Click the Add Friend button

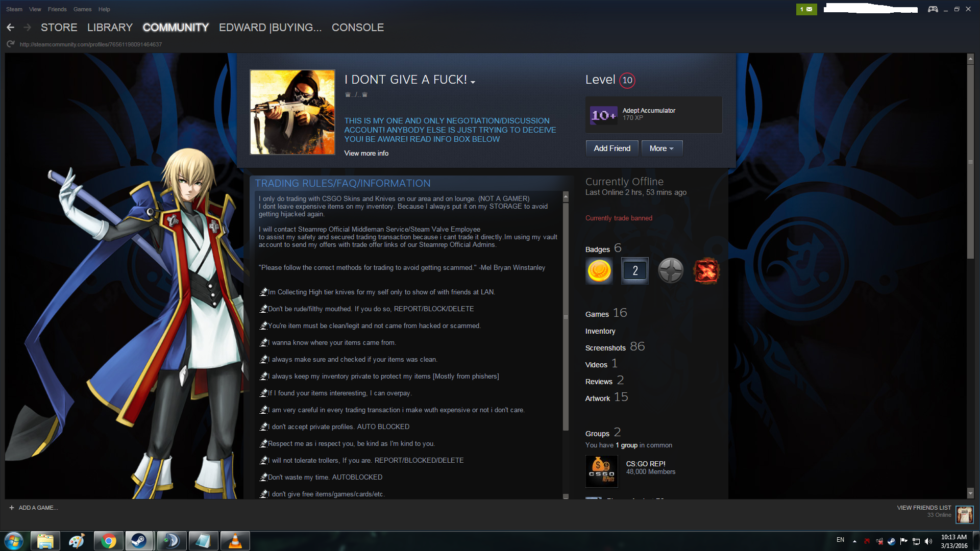coord(611,148)
